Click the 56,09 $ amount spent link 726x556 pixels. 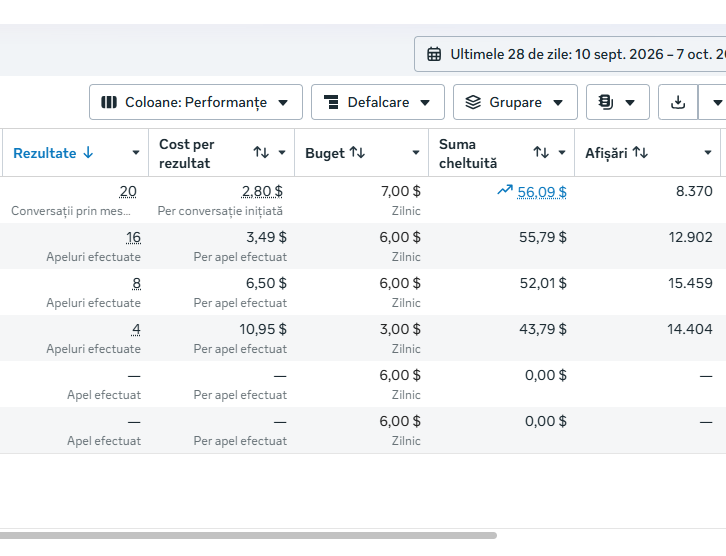pos(542,192)
